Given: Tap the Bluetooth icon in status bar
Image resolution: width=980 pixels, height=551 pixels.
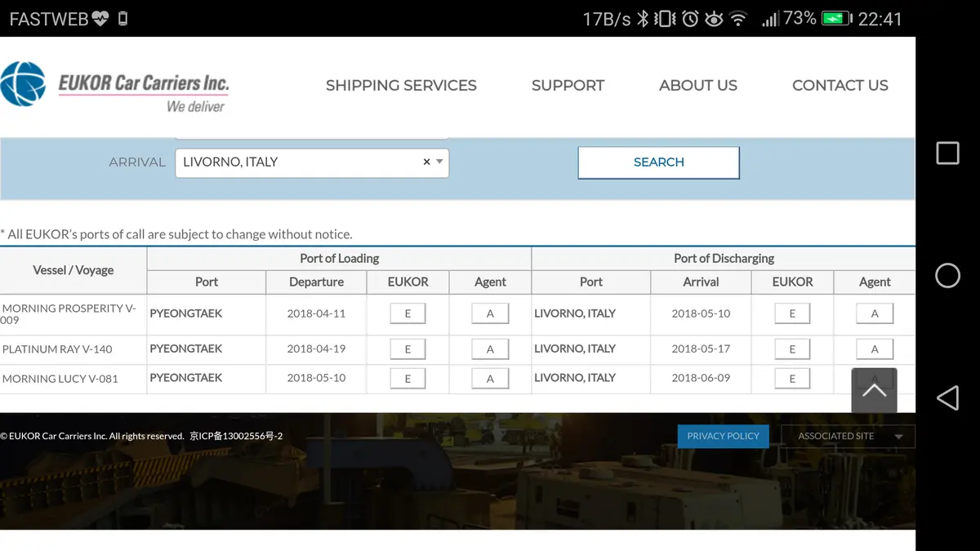Looking at the screenshot, I should pos(643,18).
